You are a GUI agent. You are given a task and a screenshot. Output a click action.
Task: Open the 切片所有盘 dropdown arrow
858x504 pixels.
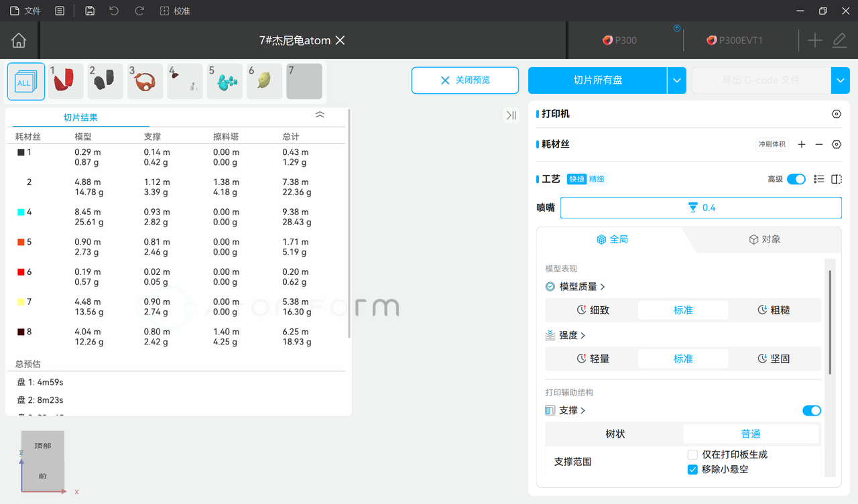pyautogui.click(x=677, y=80)
